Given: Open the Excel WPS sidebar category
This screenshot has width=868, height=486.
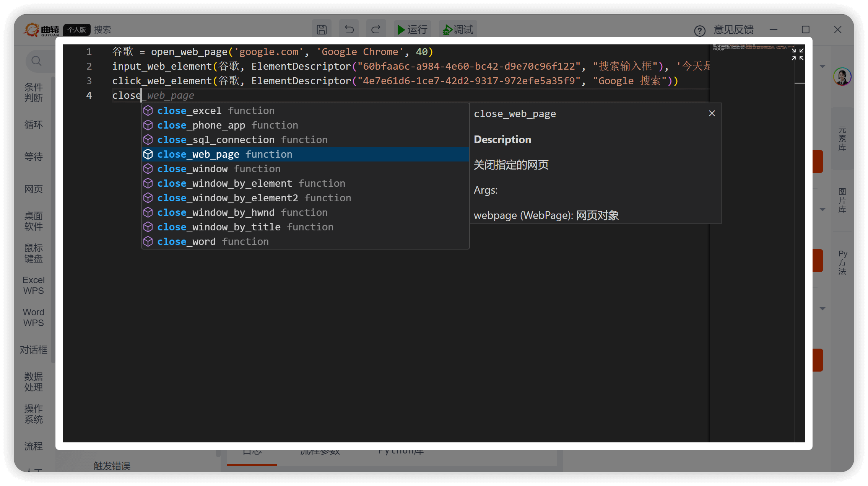Looking at the screenshot, I should tap(34, 285).
